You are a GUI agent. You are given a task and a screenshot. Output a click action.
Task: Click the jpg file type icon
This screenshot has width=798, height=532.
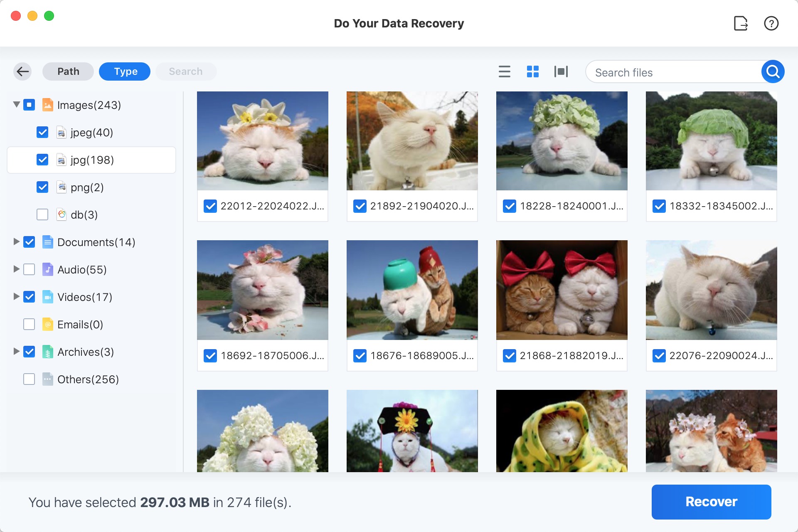pos(61,160)
